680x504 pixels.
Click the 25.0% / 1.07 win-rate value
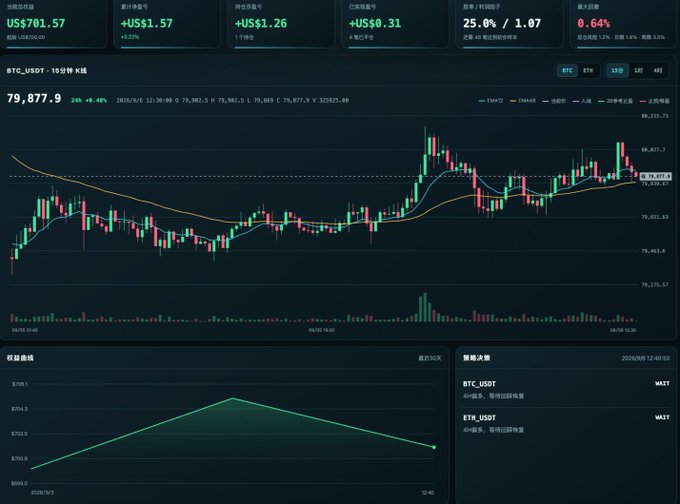502,23
